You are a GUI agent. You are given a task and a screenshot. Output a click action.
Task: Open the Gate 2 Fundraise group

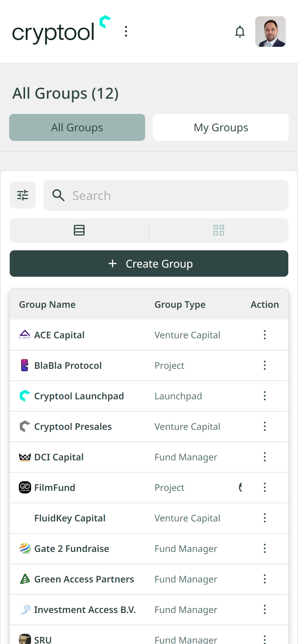click(x=72, y=549)
